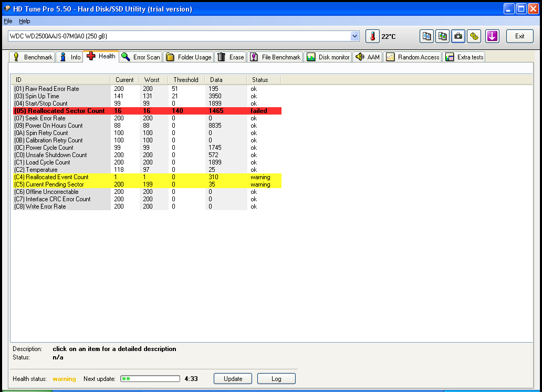Open the Disk monitor tab

(x=328, y=57)
